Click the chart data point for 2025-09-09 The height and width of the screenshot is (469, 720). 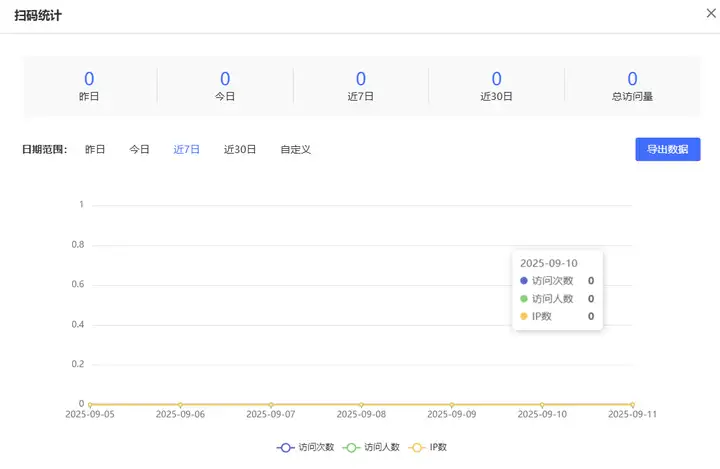tap(452, 405)
